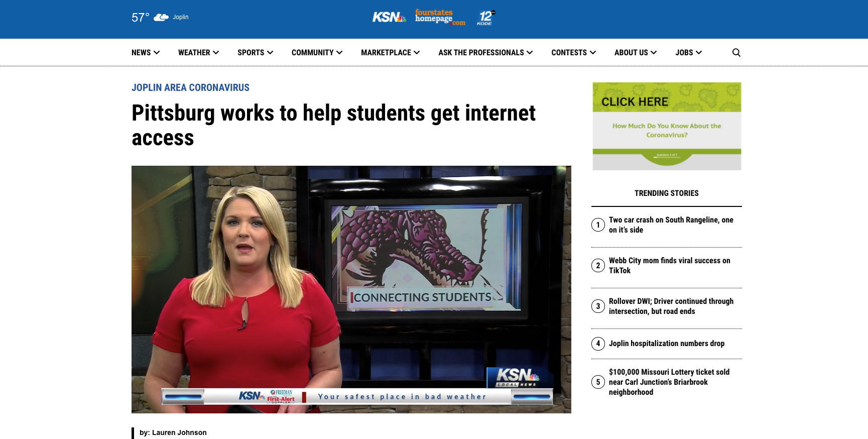Open Joplin Area Coronavirus category link
This screenshot has width=868, height=439.
coord(190,88)
